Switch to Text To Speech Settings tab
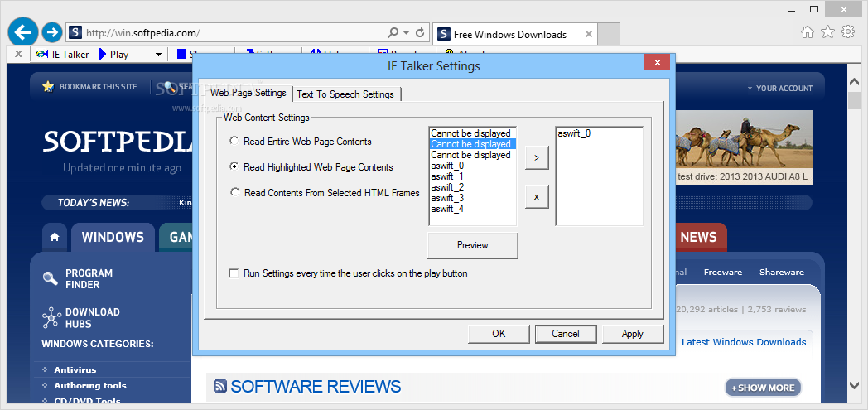The image size is (868, 410). coord(345,94)
